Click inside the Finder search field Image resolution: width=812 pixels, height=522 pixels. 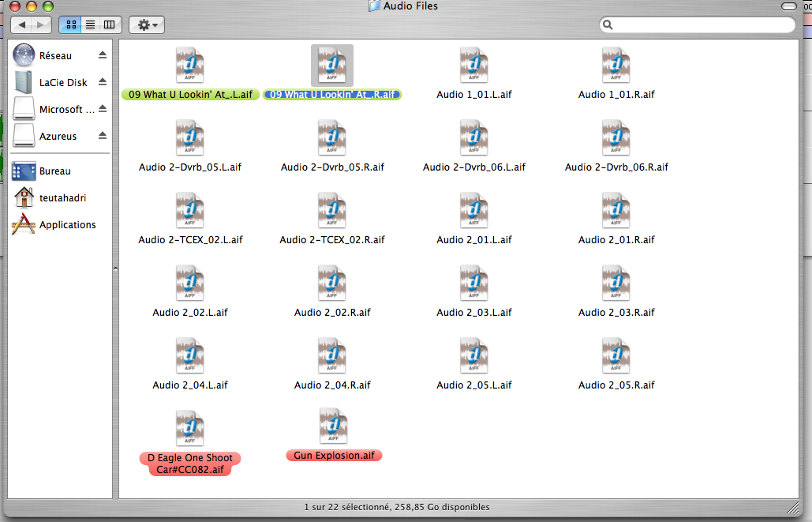[x=702, y=25]
